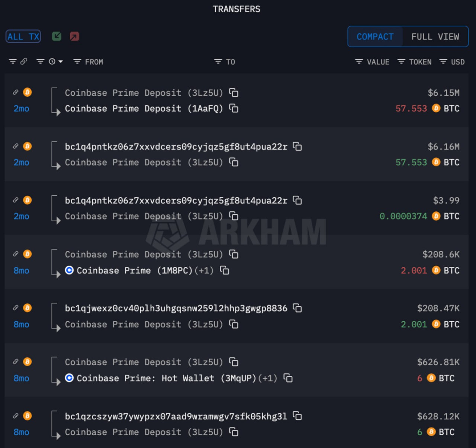Filter by the USD column
The height and width of the screenshot is (448, 476).
click(x=452, y=62)
